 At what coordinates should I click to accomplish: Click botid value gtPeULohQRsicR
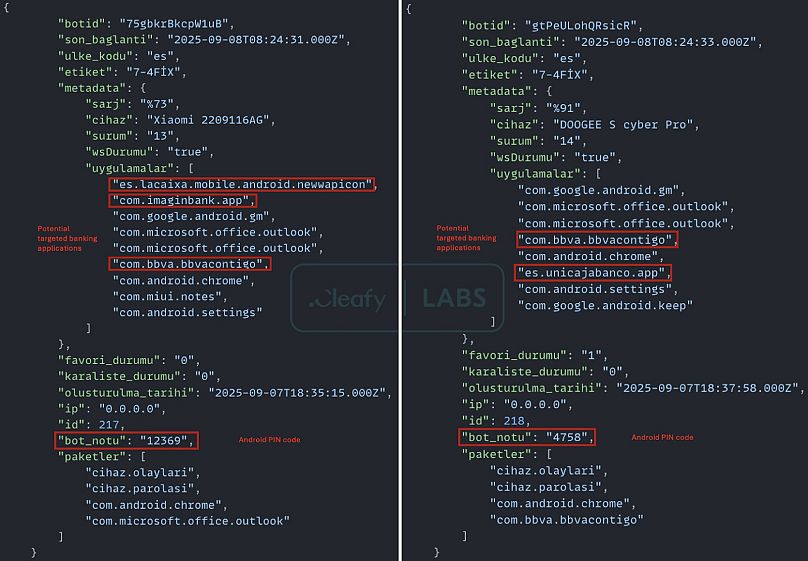pyautogui.click(x=580, y=25)
